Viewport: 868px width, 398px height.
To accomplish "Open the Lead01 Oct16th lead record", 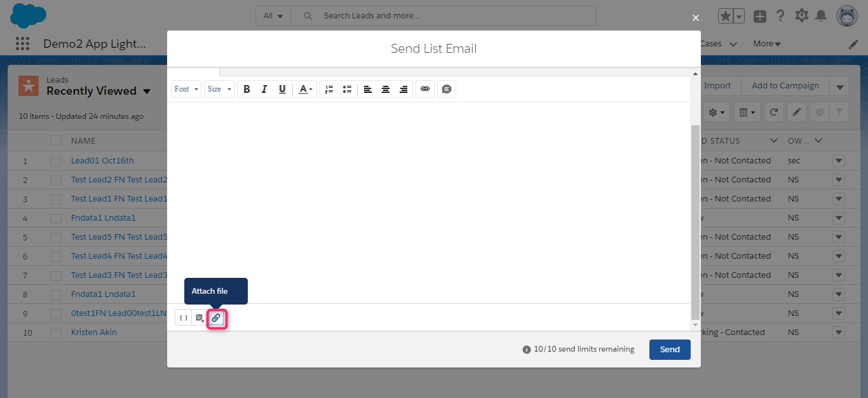I will point(102,161).
